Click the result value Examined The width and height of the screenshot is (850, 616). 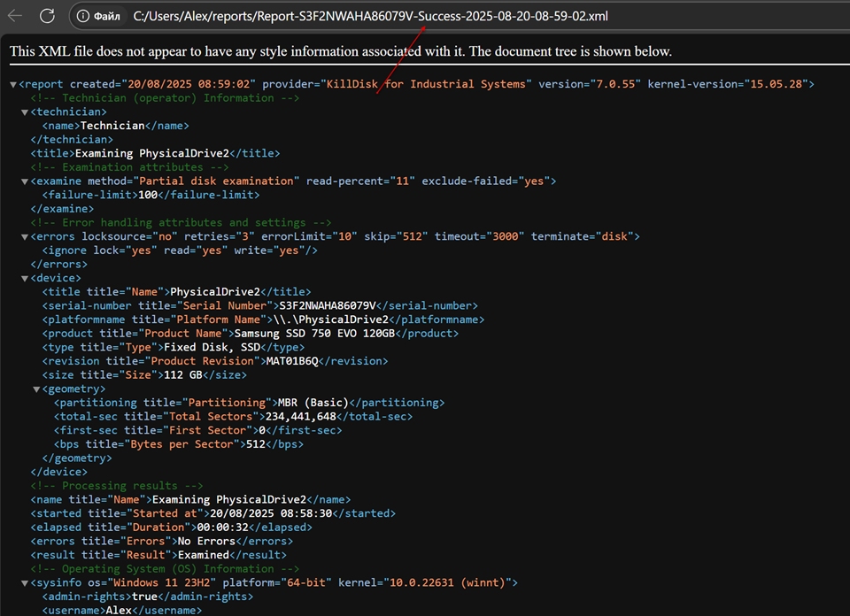tap(205, 555)
